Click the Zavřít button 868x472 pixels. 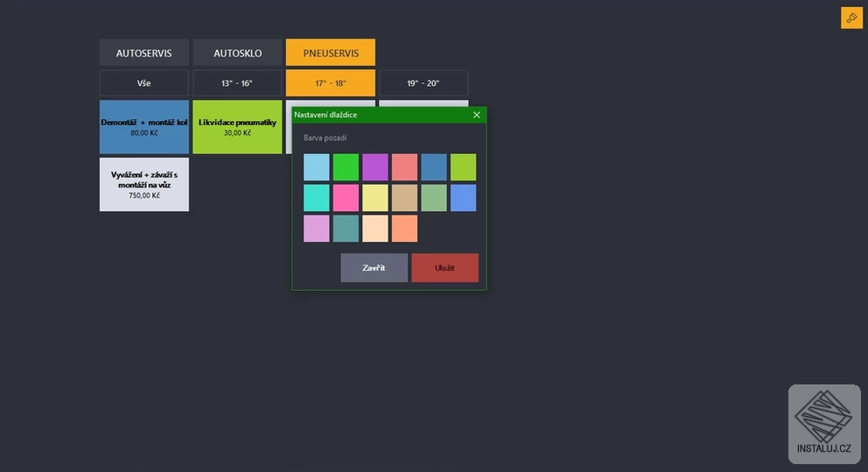pos(374,268)
